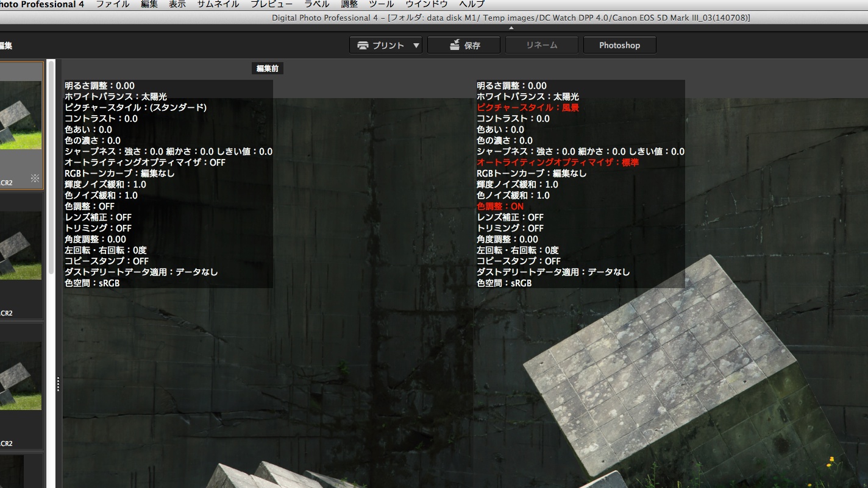
Task: Click ホワイトバランス：太陽光 in the right info overlay
Action: [x=528, y=96]
